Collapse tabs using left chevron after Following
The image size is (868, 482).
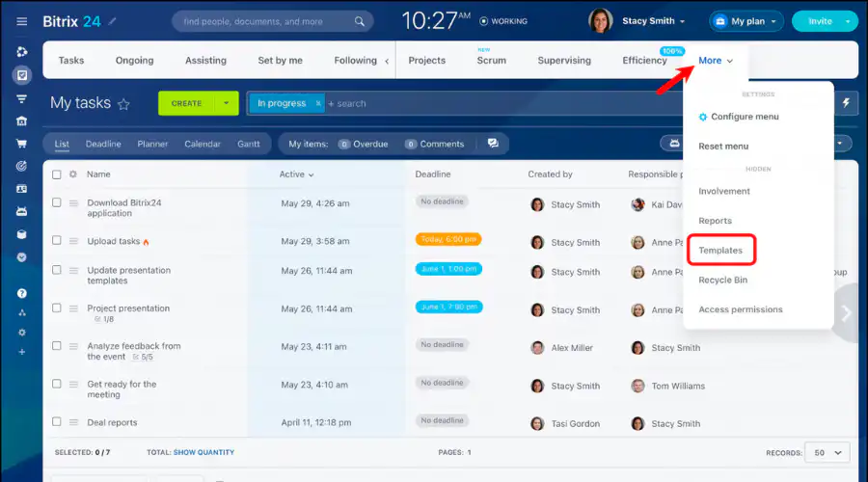(x=387, y=62)
